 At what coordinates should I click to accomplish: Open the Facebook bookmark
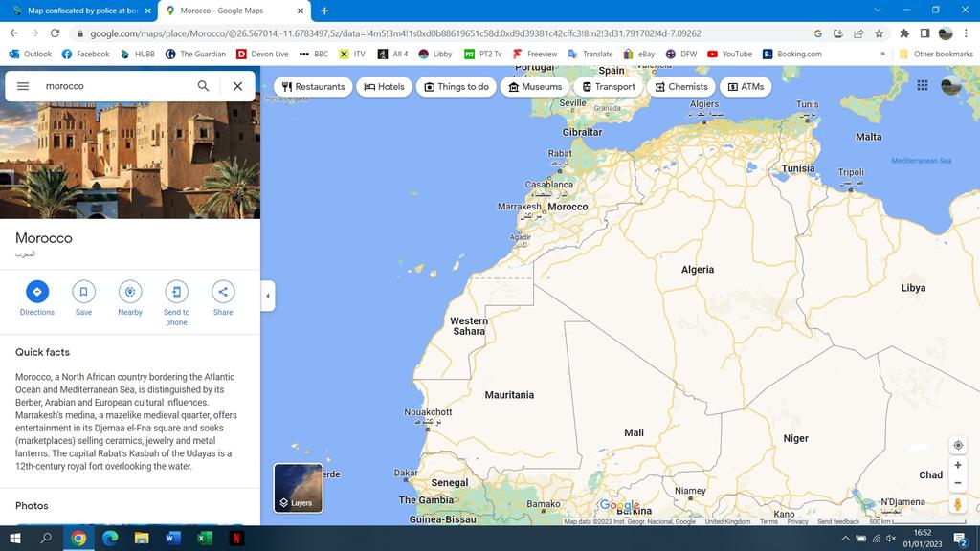85,54
